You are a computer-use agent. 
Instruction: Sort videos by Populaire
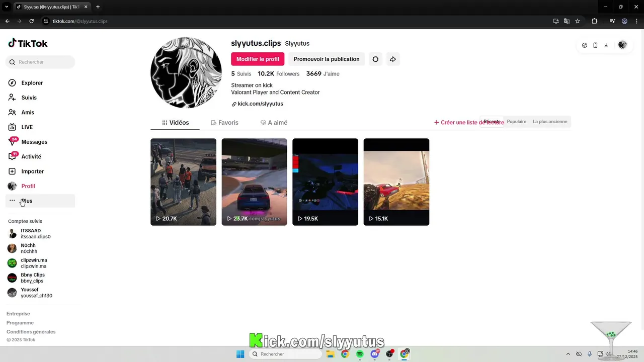coord(517,122)
